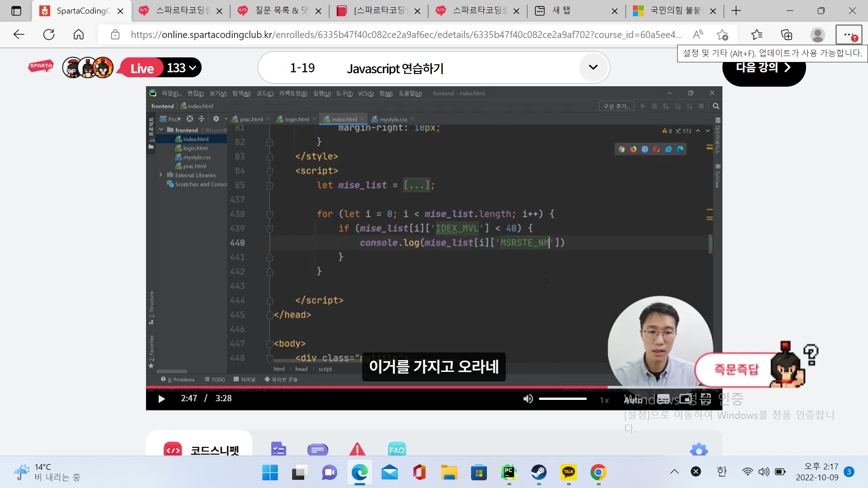Open the FAQ icon below the video
Viewport: 868px width, 488px height.
(396, 449)
